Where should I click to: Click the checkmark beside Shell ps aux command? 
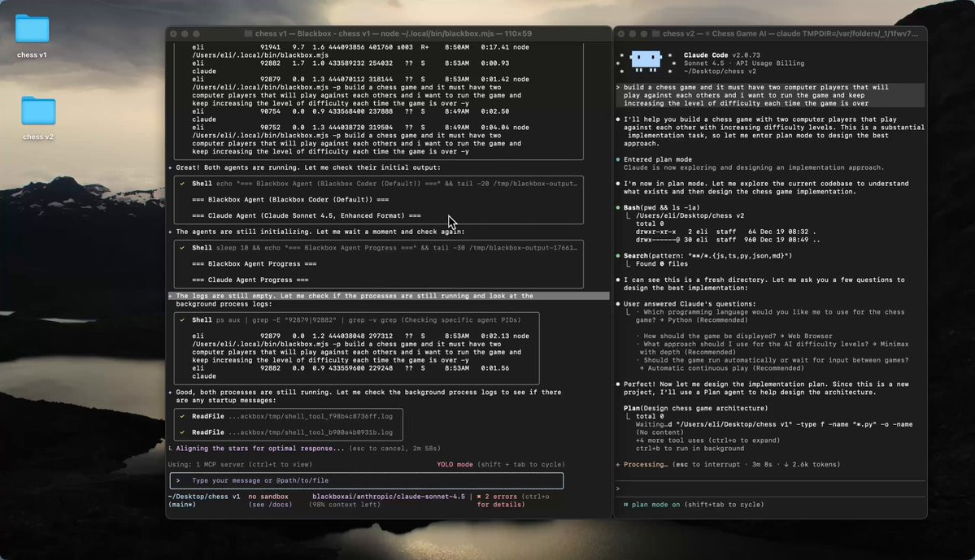[182, 319]
